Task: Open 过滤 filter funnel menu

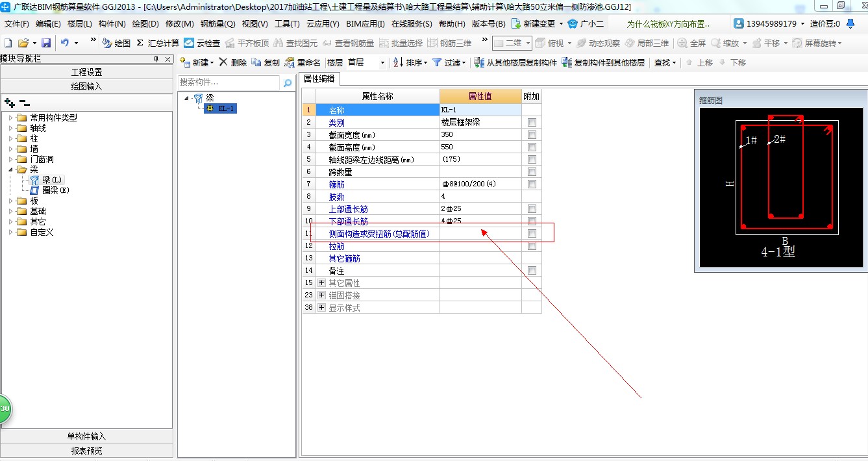Action: click(x=449, y=62)
